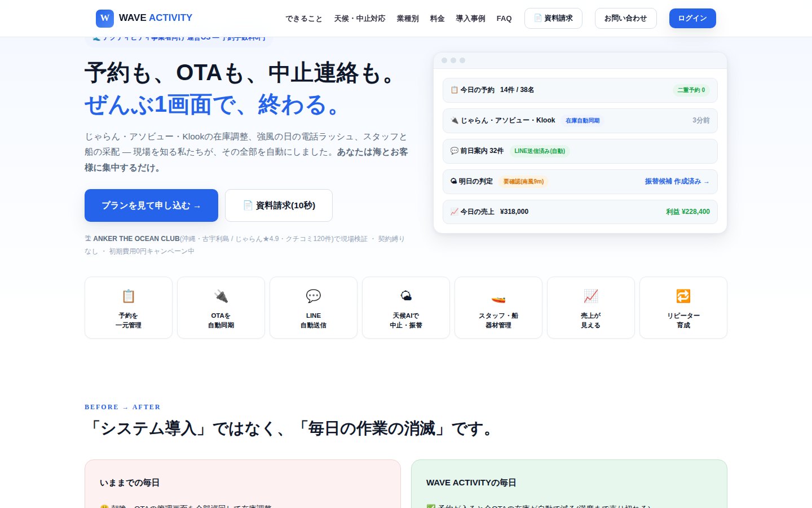Open the 料金 pricing nav link
The height and width of the screenshot is (508, 812).
(437, 19)
